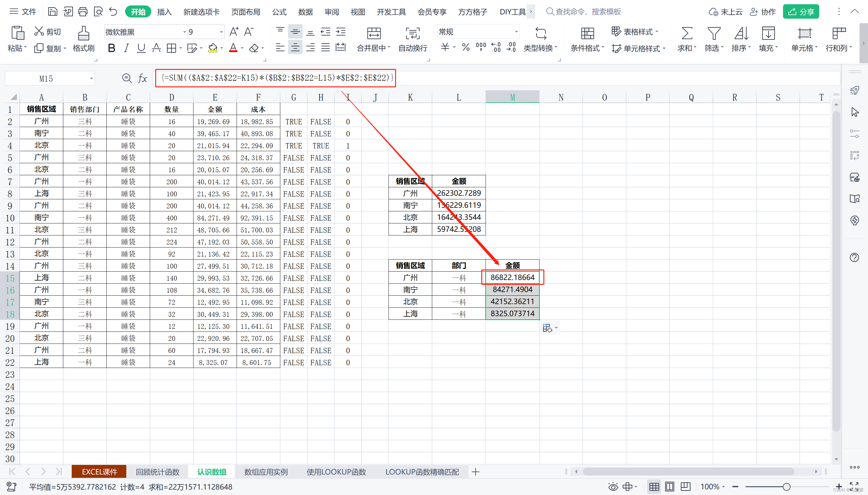Switch to the 数组应用实例 sheet tab

coord(266,472)
